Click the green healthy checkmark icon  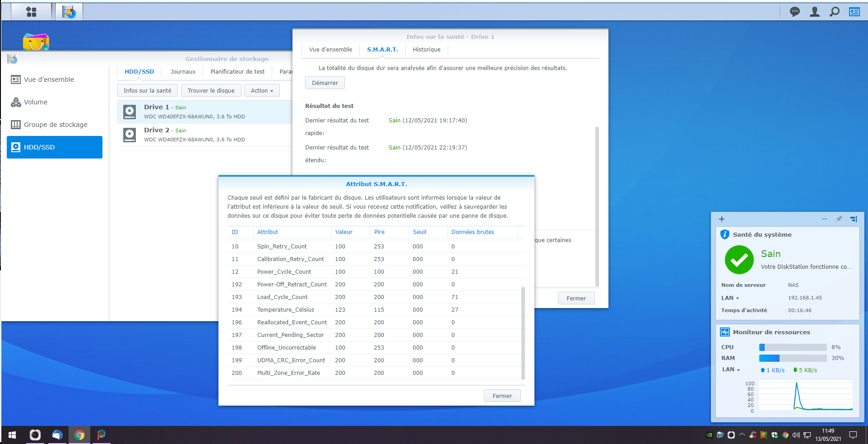tap(739, 260)
